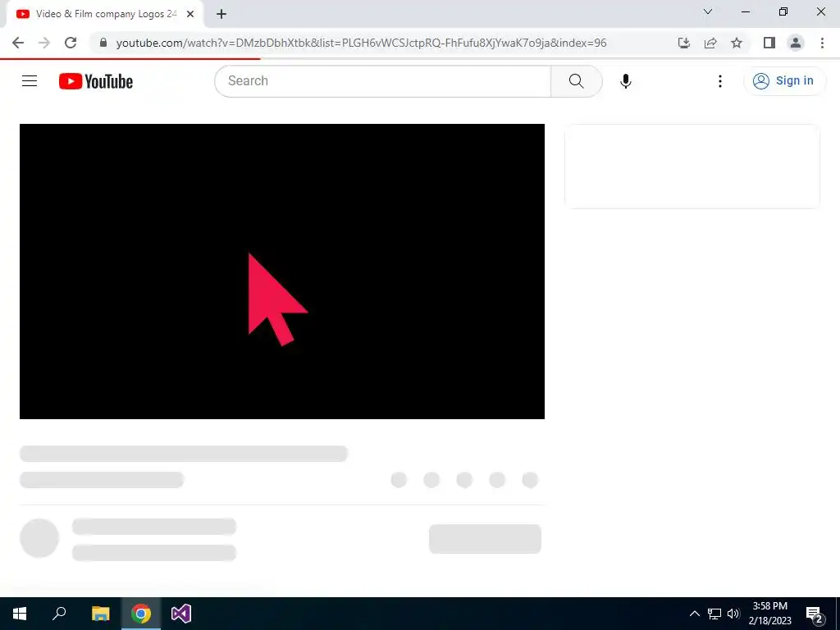Bookmark this tab with star icon
This screenshot has height=630, width=840.
click(x=737, y=43)
